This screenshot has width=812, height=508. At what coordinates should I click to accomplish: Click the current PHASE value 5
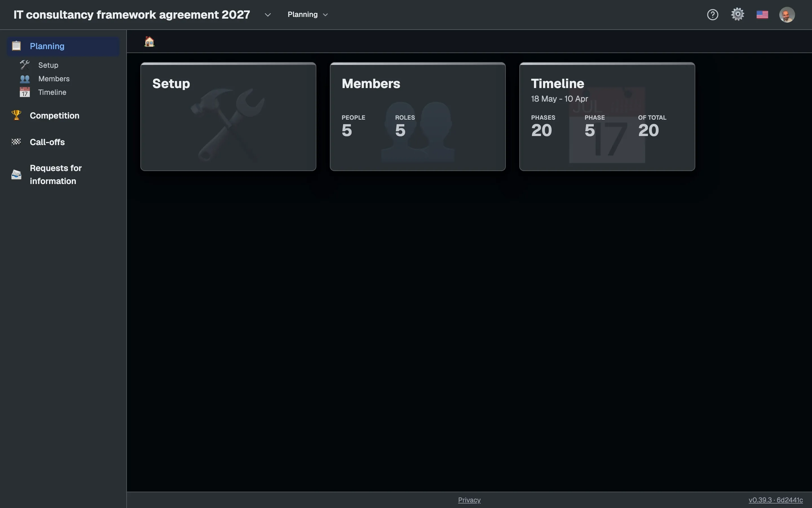tap(590, 130)
